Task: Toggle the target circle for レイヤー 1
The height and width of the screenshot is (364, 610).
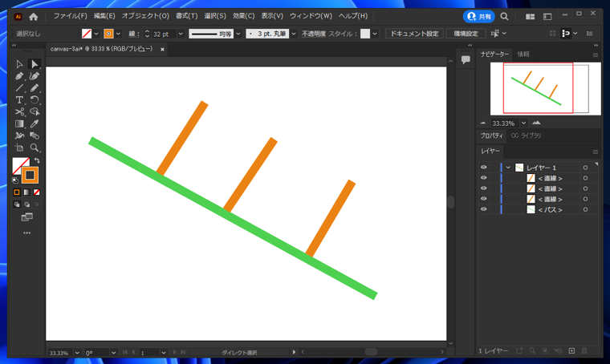Action: [585, 168]
